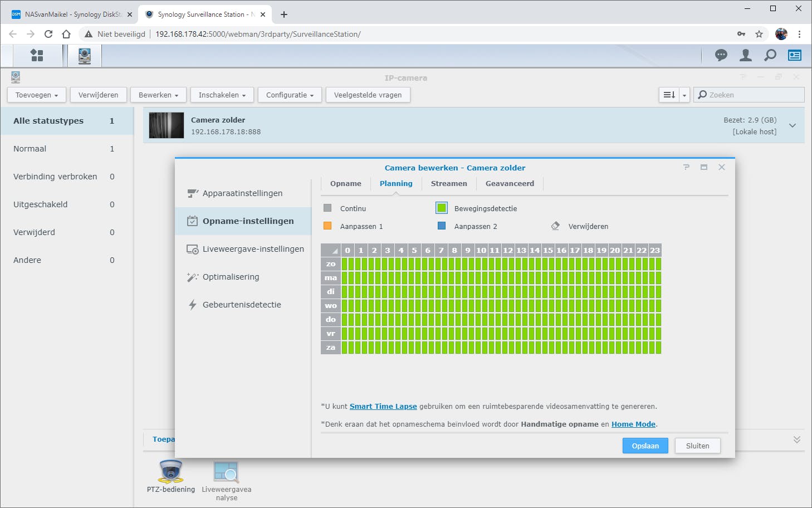This screenshot has height=508, width=812.
Task: Open the Surveillance Station main menu grid icon
Action: (x=37, y=55)
